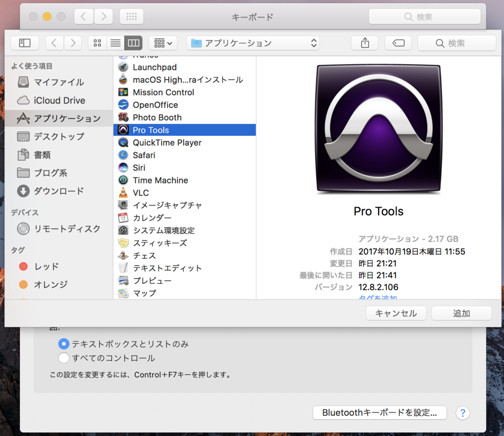504x436 pixels.
Task: Select QuickTime Player in the list
Action: 185,143
